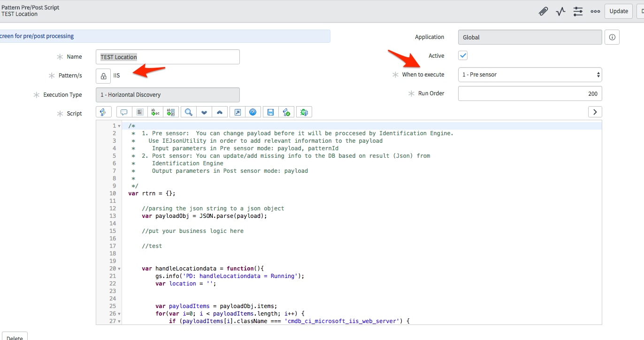Personalize the form via sliders icon
Viewport: 644px width, 340px height.
(x=578, y=11)
